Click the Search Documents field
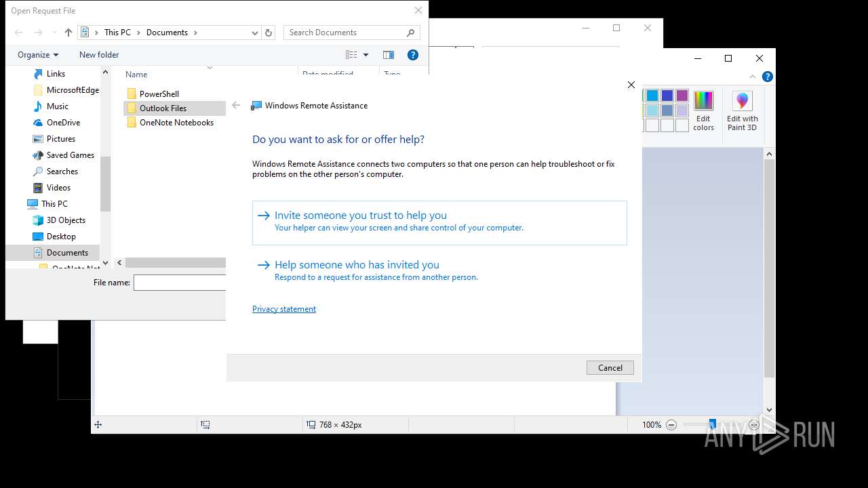Screen dimensions: 868x488 coord(351,33)
